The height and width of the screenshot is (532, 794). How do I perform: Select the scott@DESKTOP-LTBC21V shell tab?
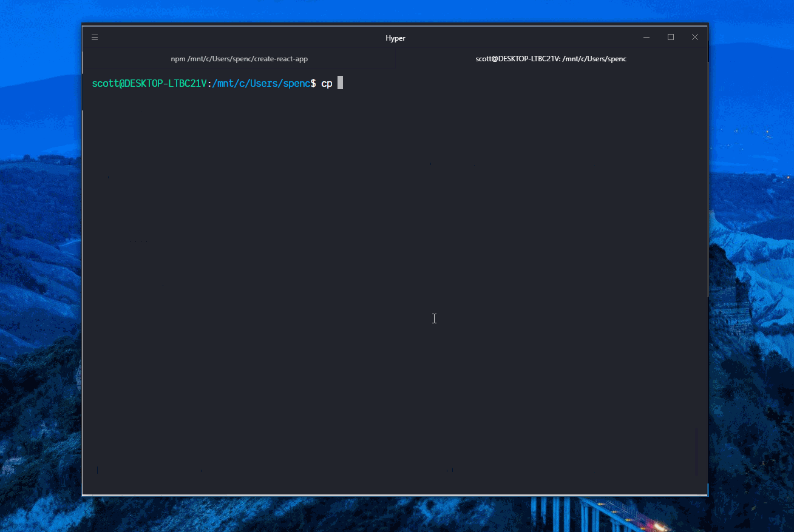pos(551,59)
